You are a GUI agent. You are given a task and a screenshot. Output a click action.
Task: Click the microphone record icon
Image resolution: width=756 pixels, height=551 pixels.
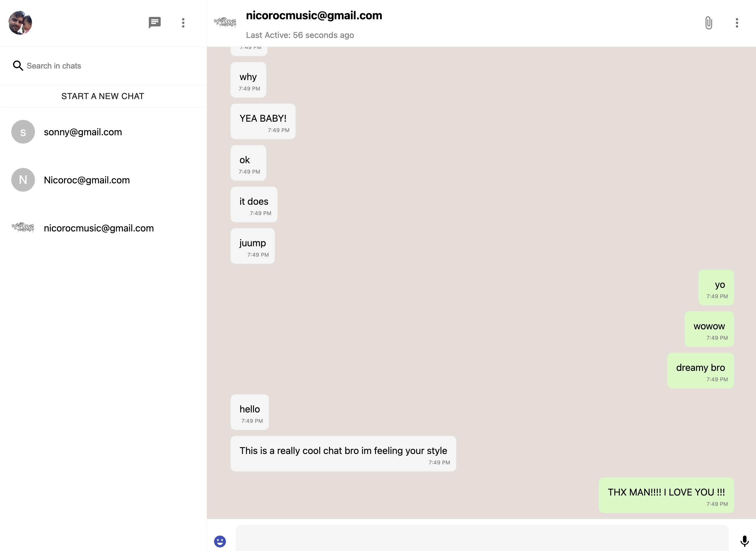744,541
